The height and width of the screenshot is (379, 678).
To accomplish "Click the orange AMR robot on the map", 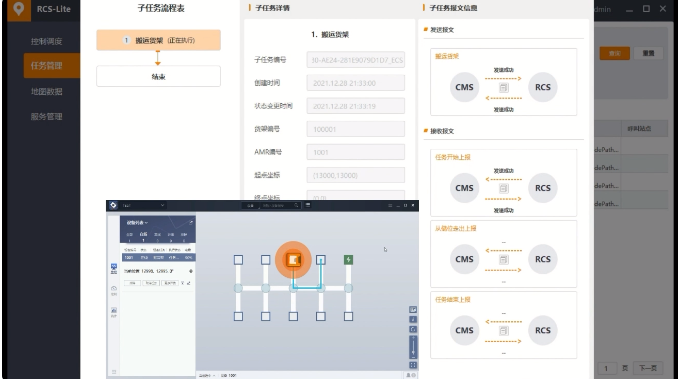I will pyautogui.click(x=293, y=259).
